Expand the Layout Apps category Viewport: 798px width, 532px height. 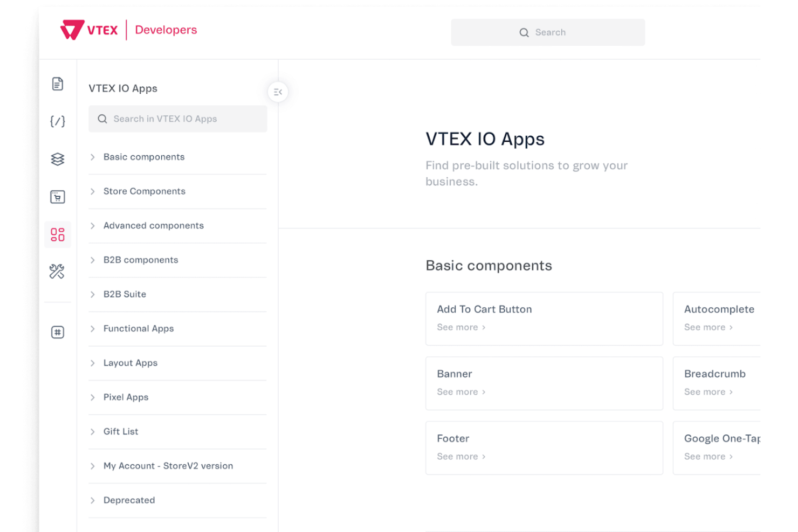pyautogui.click(x=130, y=363)
